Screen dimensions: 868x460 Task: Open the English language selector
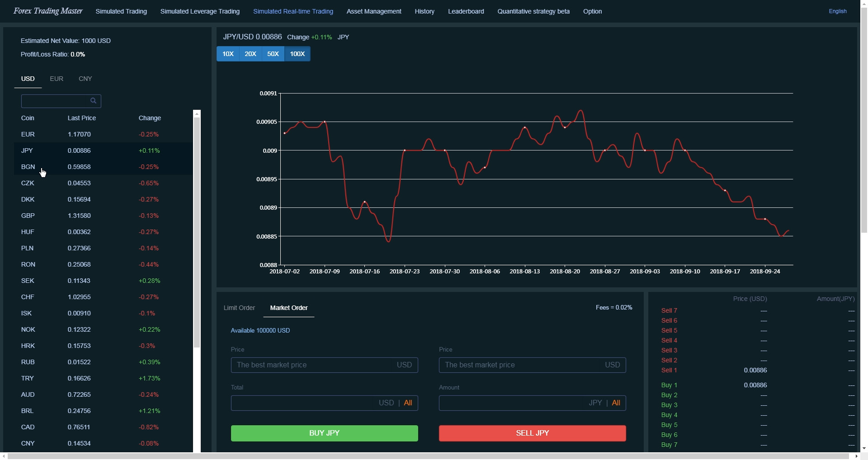pyautogui.click(x=837, y=11)
